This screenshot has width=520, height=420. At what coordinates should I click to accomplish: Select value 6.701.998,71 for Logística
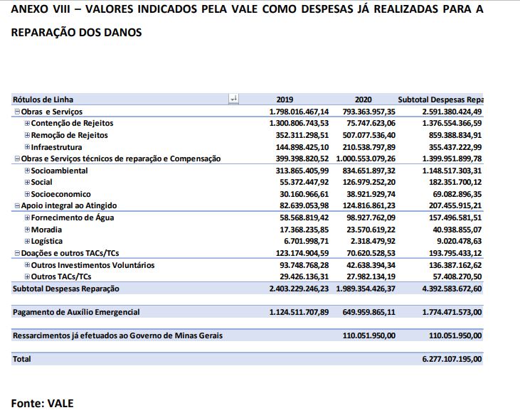coord(307,241)
